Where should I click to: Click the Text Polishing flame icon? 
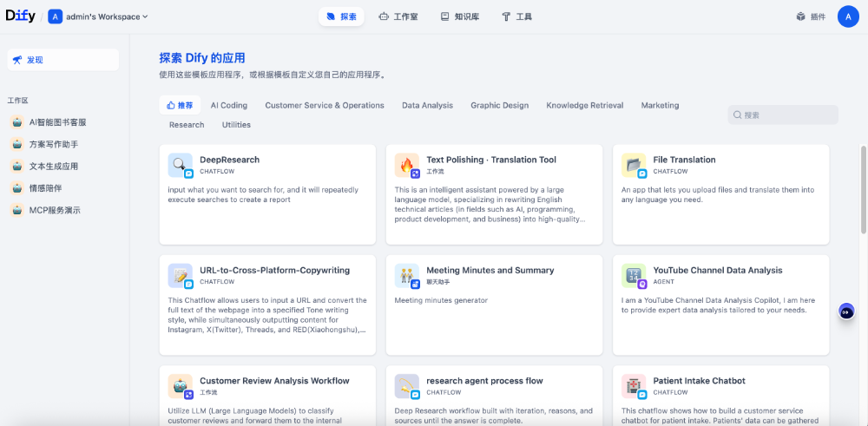[407, 165]
